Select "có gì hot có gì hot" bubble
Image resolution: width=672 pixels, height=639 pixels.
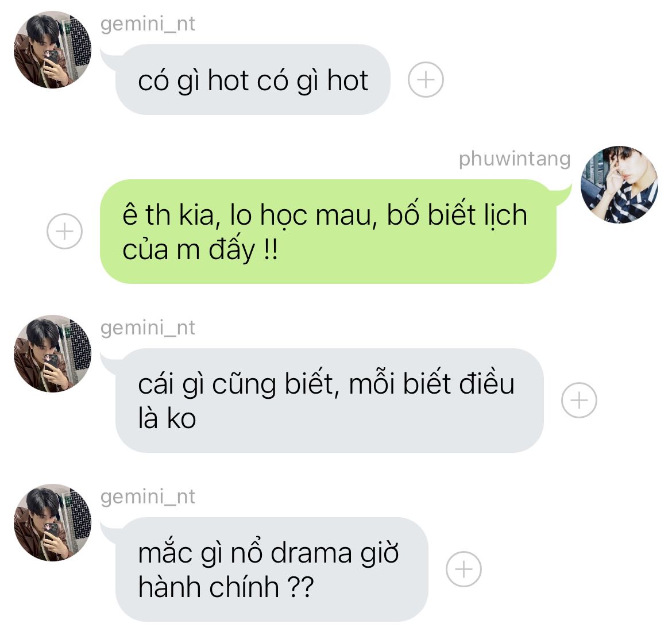tap(253, 80)
